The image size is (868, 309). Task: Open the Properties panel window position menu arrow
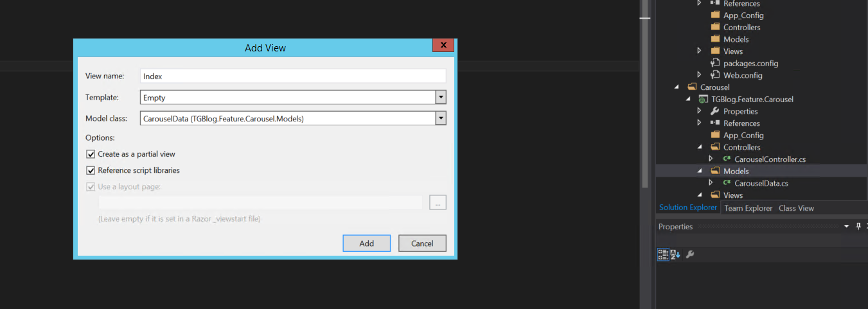click(846, 226)
